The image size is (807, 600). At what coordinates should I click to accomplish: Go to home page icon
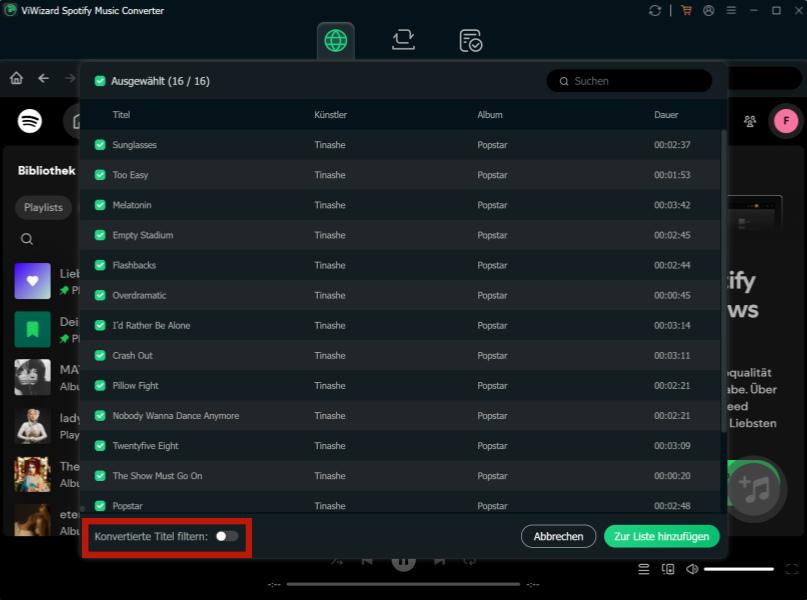[16, 78]
